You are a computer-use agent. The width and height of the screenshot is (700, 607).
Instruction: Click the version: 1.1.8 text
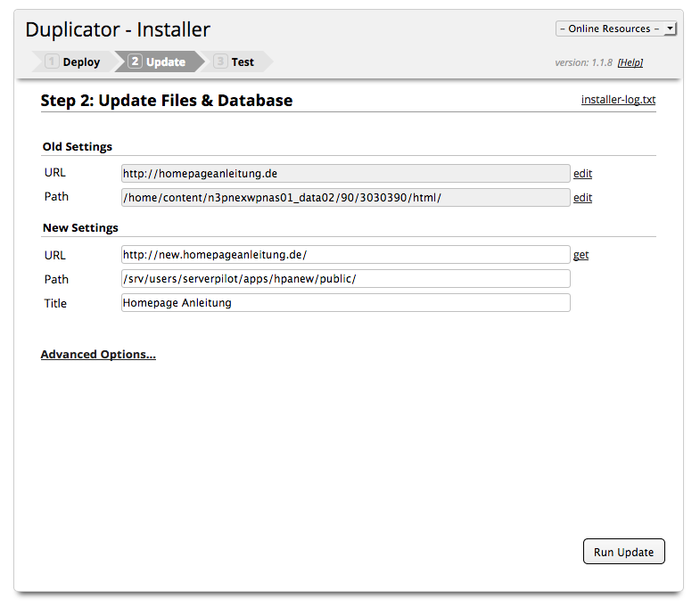[583, 62]
